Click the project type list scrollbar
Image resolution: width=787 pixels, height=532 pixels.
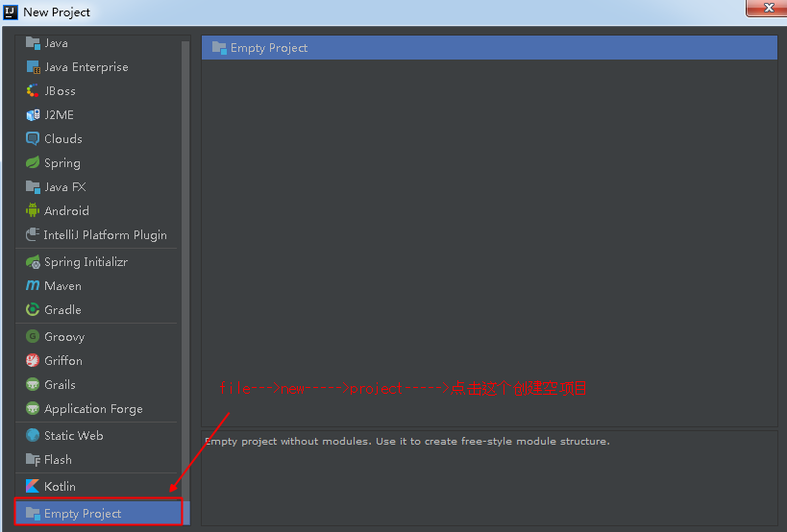point(185,271)
